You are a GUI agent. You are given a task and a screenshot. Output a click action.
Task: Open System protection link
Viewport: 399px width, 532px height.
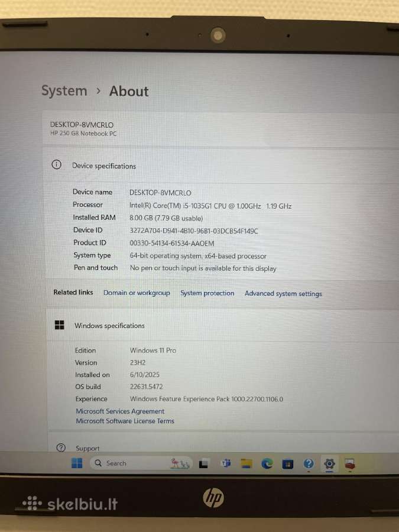(x=207, y=293)
